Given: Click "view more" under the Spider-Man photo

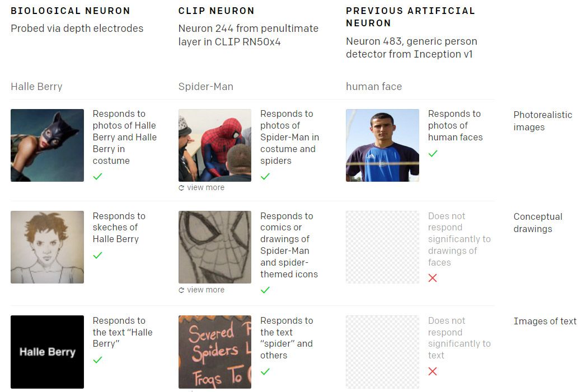Looking at the screenshot, I should coord(205,188).
